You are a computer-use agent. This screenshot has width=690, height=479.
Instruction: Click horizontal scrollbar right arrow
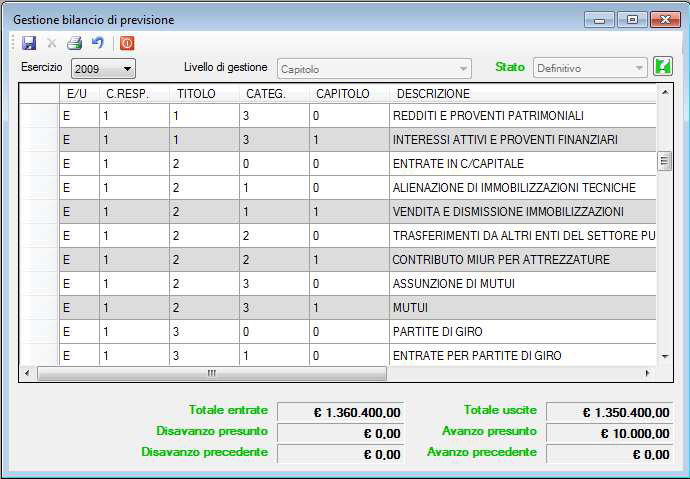point(647,373)
